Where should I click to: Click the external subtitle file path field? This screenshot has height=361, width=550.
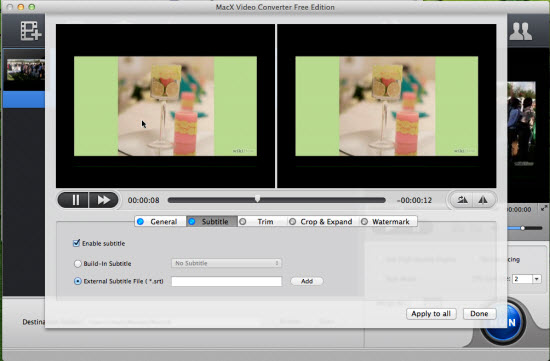pyautogui.click(x=227, y=281)
